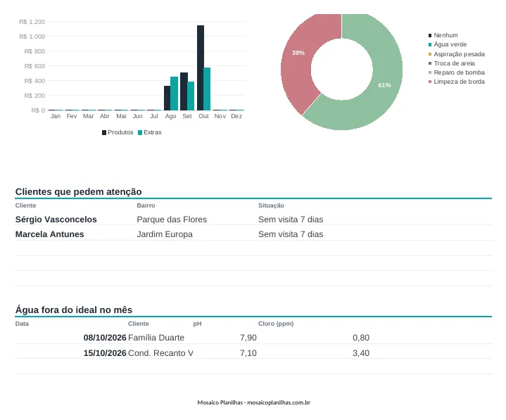Click Marcela Antunes 'Sem visita 7 dias' cell
The height and width of the screenshot is (420, 506).
[x=291, y=234]
